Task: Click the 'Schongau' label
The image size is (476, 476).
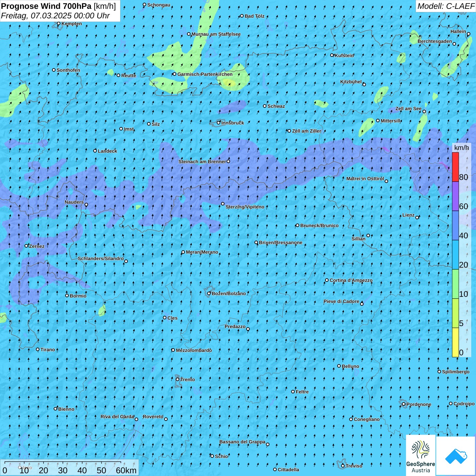Action: pyautogui.click(x=158, y=5)
